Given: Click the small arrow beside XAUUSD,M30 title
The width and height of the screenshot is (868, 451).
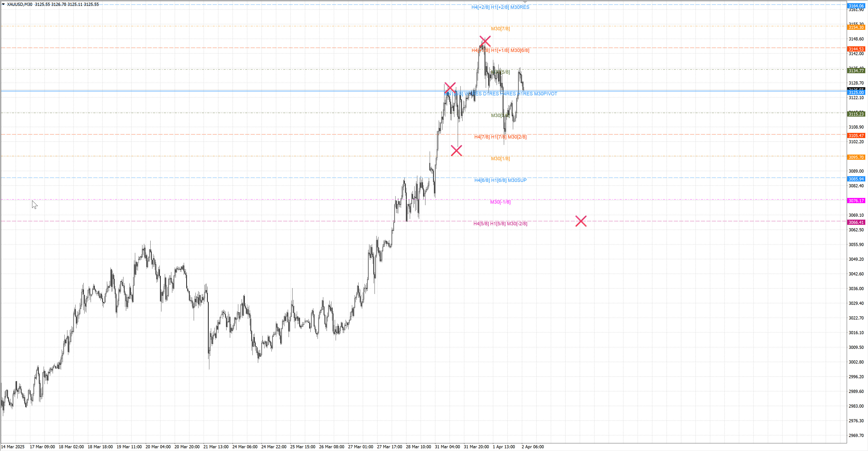Looking at the screenshot, I should click(x=3, y=4).
